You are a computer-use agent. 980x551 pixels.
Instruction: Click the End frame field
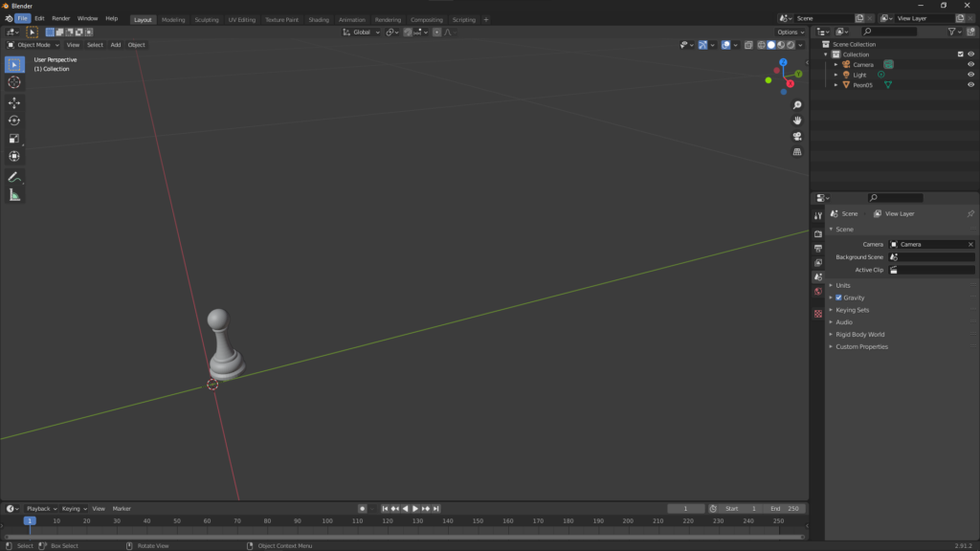coord(785,509)
